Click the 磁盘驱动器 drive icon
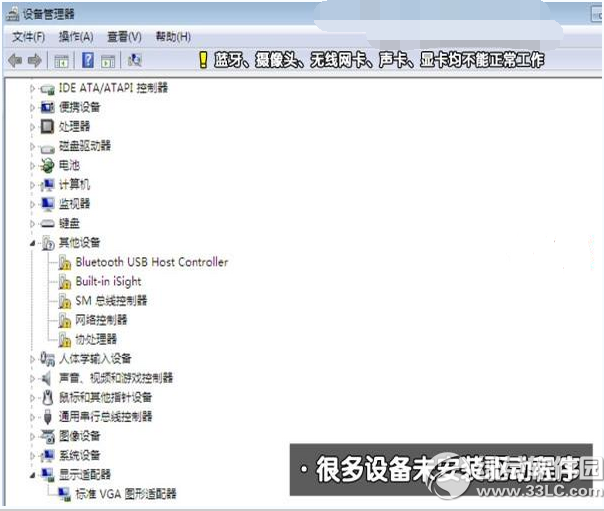The width and height of the screenshot is (604, 511). [x=47, y=147]
